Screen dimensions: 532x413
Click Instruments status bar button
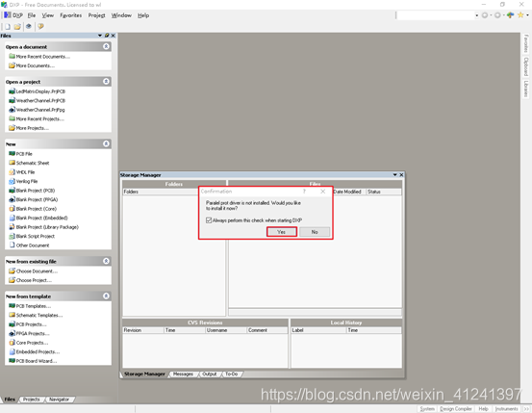click(507, 409)
